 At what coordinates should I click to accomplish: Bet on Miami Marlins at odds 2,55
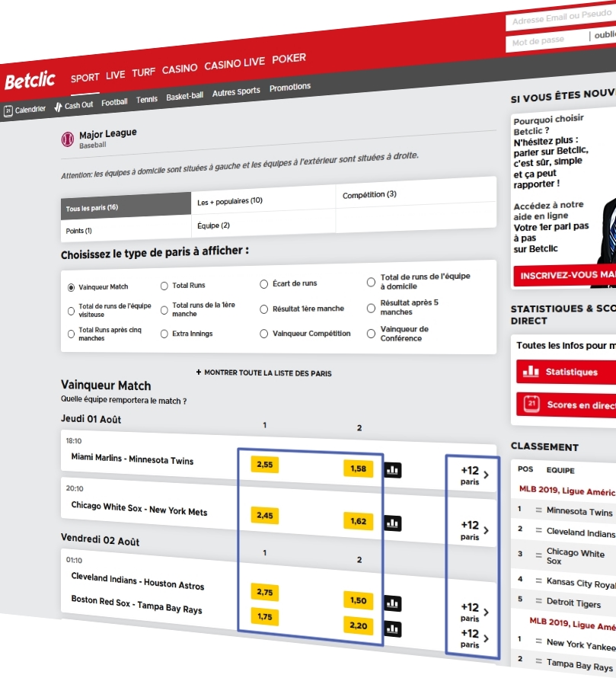click(264, 465)
